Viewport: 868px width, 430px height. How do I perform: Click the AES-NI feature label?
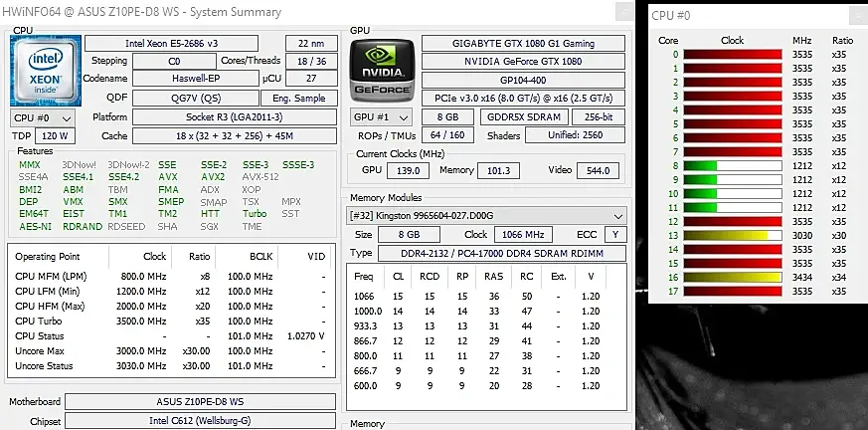click(35, 227)
